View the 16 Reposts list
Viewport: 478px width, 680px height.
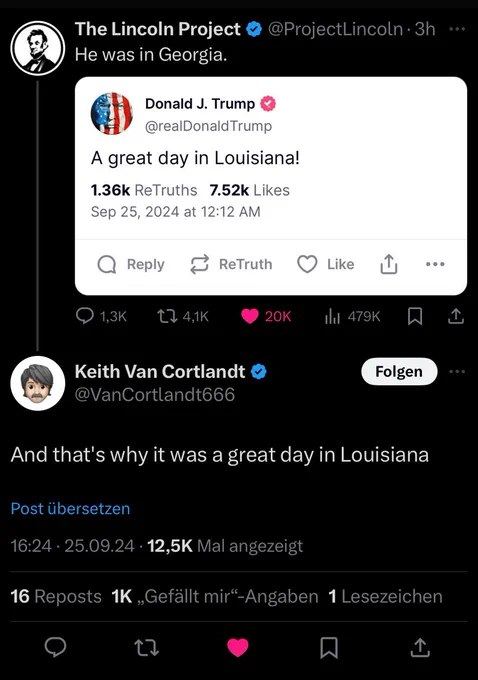point(56,596)
